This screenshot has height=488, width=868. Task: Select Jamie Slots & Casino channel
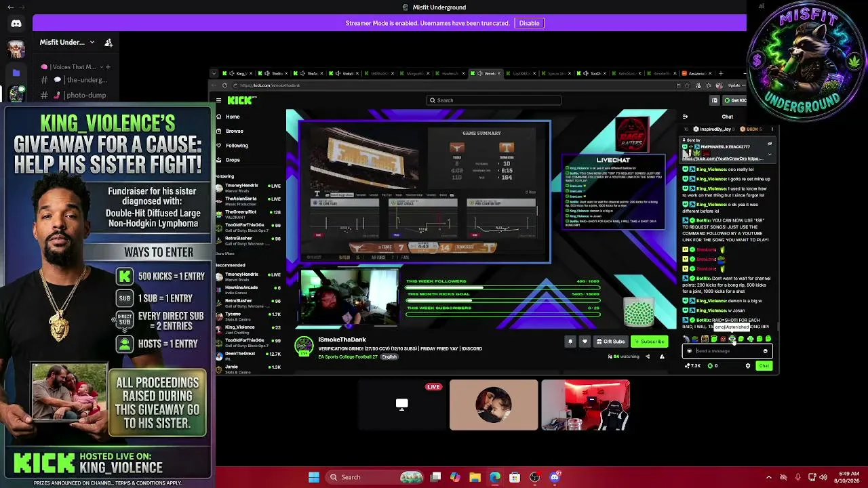[248, 369]
